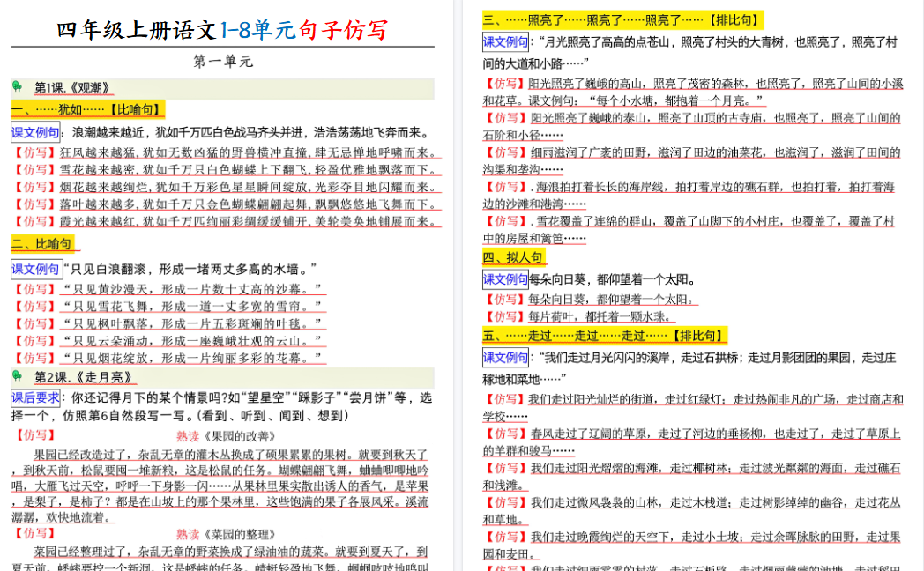Screen dimensions: 924x571
Task: Select the 第一单元 unit heading
Action: pos(223,61)
